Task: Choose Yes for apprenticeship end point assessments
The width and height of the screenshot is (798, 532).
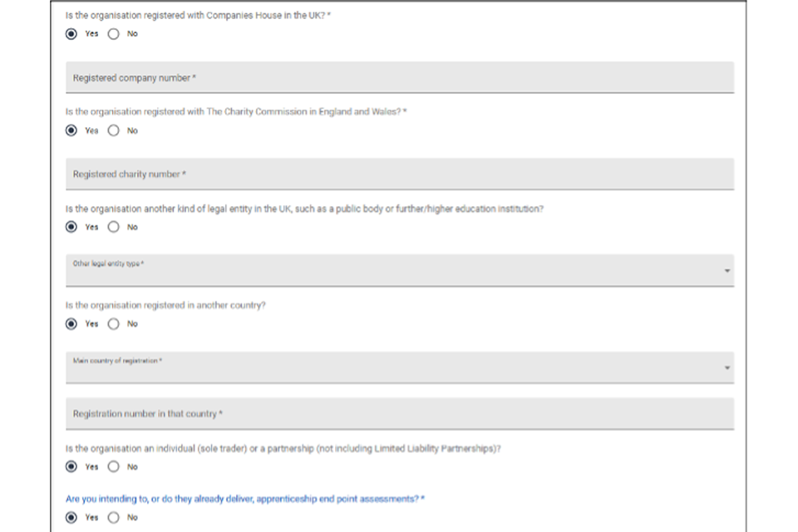Action: pyautogui.click(x=71, y=517)
